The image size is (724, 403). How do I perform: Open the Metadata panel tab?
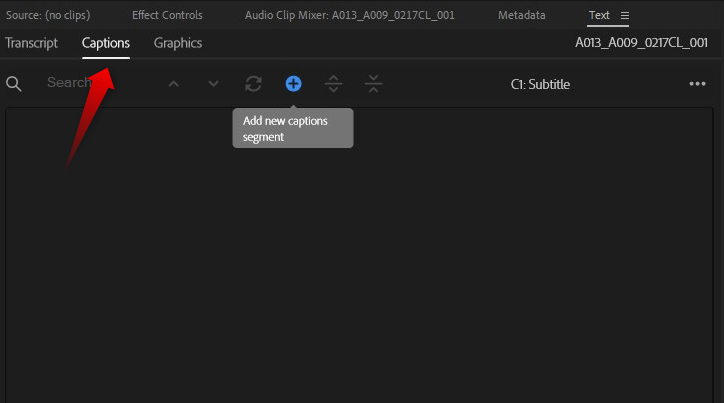522,15
